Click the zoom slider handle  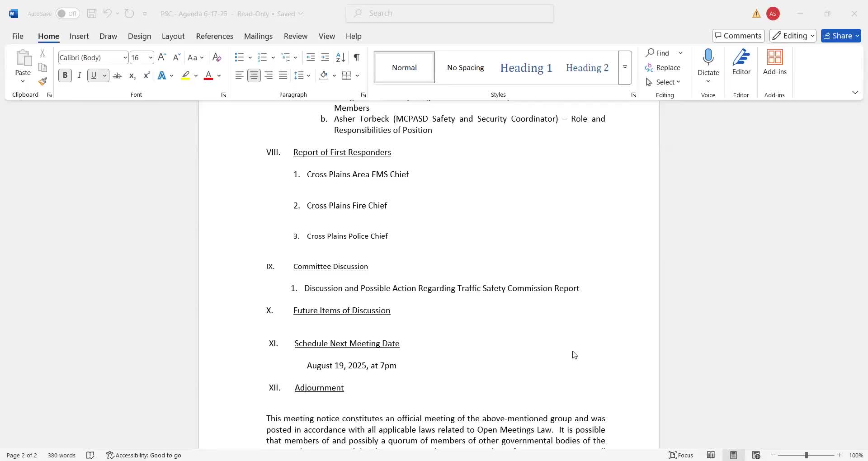pyautogui.click(x=806, y=455)
